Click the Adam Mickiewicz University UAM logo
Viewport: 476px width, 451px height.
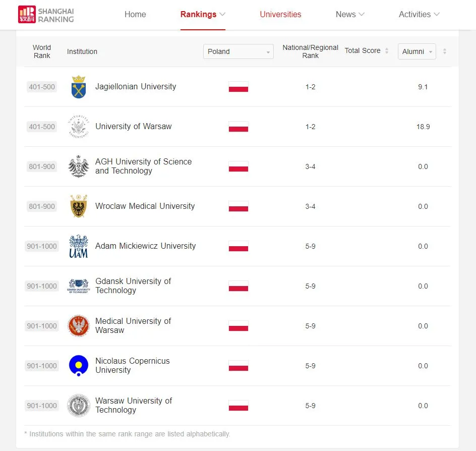[x=79, y=246]
